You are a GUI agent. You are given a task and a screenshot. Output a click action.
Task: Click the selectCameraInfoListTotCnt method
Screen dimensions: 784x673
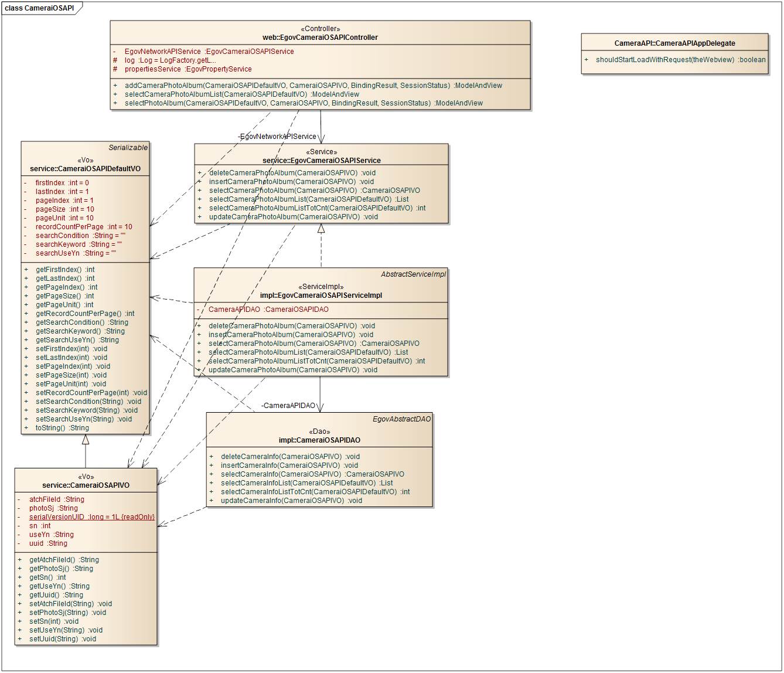[315, 492]
